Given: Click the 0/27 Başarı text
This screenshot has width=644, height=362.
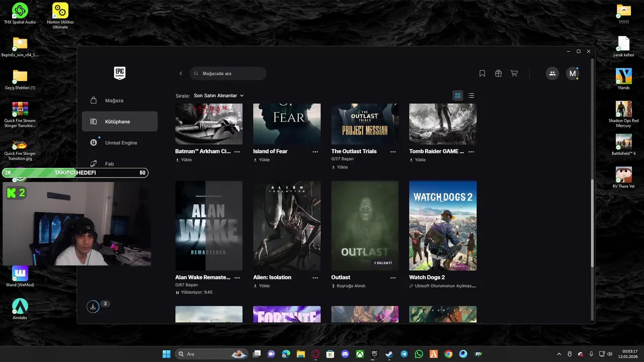Looking at the screenshot, I should pos(342,159).
